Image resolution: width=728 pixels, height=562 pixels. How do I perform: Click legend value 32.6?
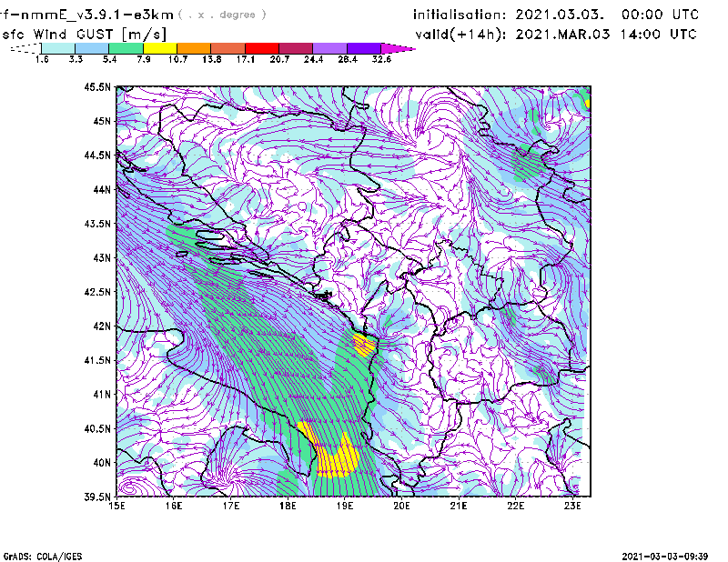pyautogui.click(x=381, y=59)
